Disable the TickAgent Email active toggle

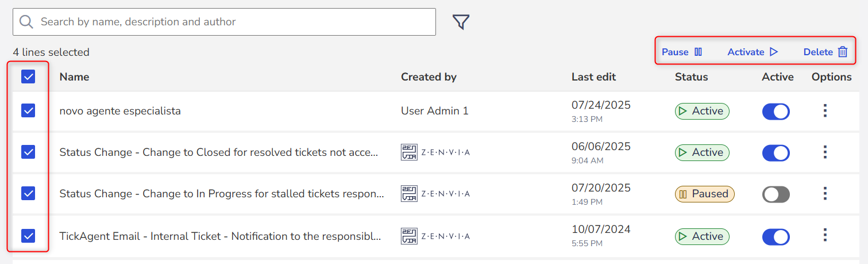pyautogui.click(x=776, y=236)
